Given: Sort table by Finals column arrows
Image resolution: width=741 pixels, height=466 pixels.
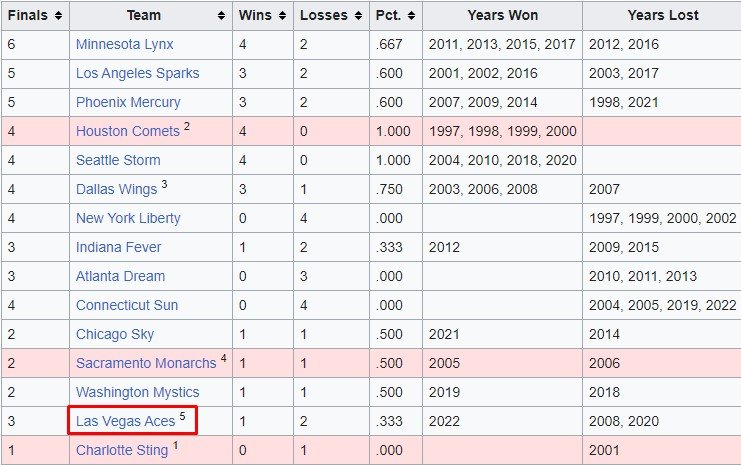Looking at the screenshot, I should [x=59, y=16].
